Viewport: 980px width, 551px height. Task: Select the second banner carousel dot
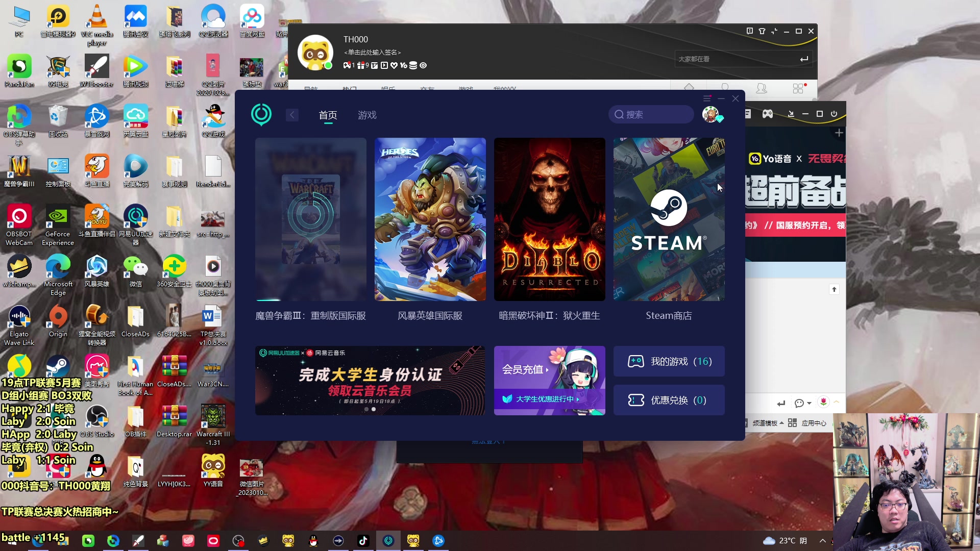coord(374,409)
